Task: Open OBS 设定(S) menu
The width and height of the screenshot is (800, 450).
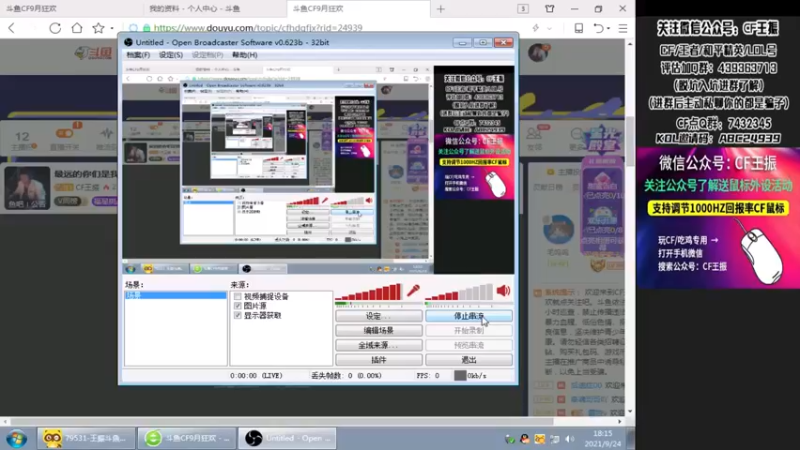Action: (x=170, y=55)
